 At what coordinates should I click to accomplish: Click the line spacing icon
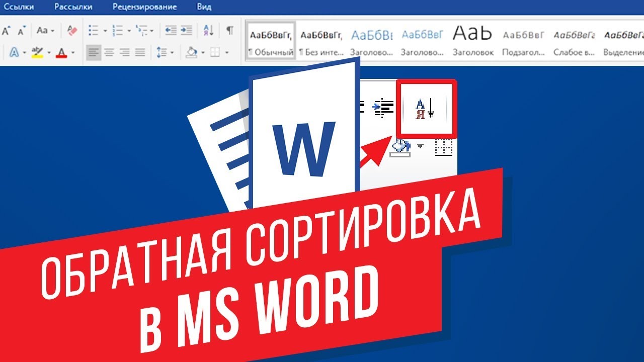coord(162,52)
